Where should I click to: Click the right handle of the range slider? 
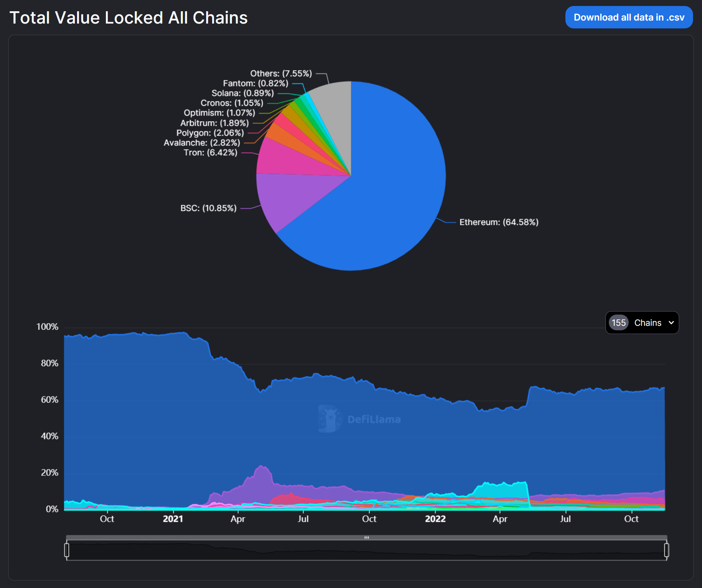coord(666,550)
